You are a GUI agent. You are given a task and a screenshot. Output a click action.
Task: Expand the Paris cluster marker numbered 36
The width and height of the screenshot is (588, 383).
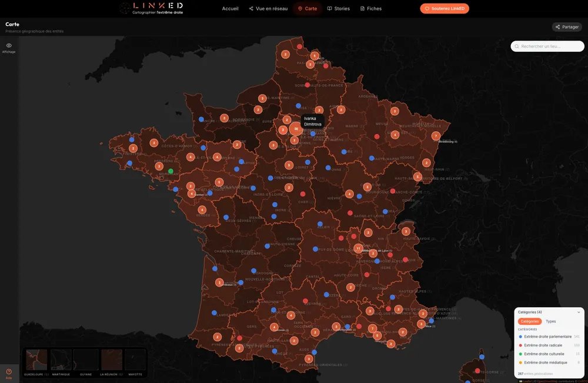[x=296, y=129]
